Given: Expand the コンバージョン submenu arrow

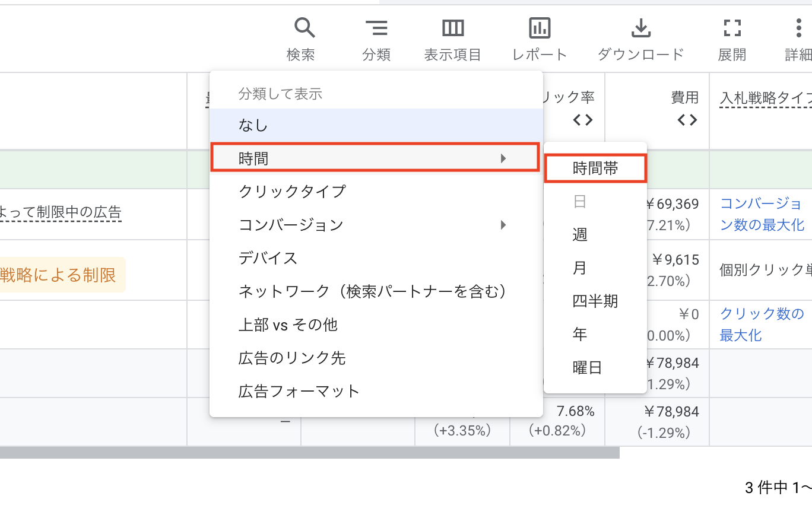Looking at the screenshot, I should click(503, 225).
